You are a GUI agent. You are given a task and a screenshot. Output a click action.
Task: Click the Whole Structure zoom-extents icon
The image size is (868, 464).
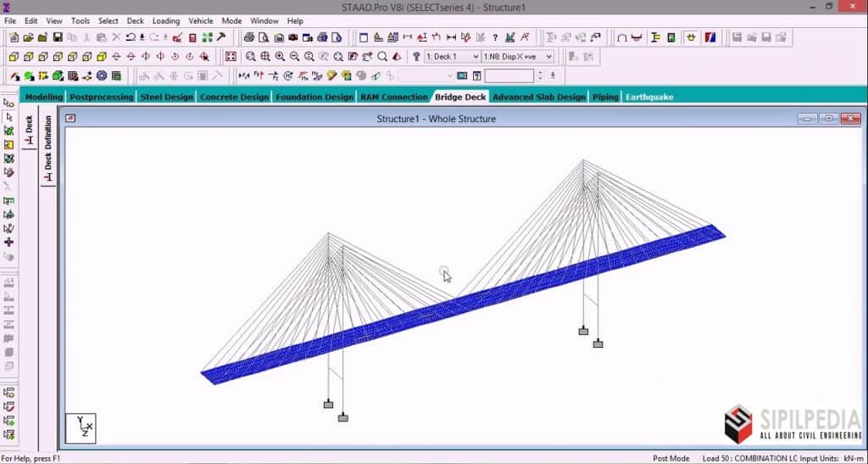(x=231, y=57)
